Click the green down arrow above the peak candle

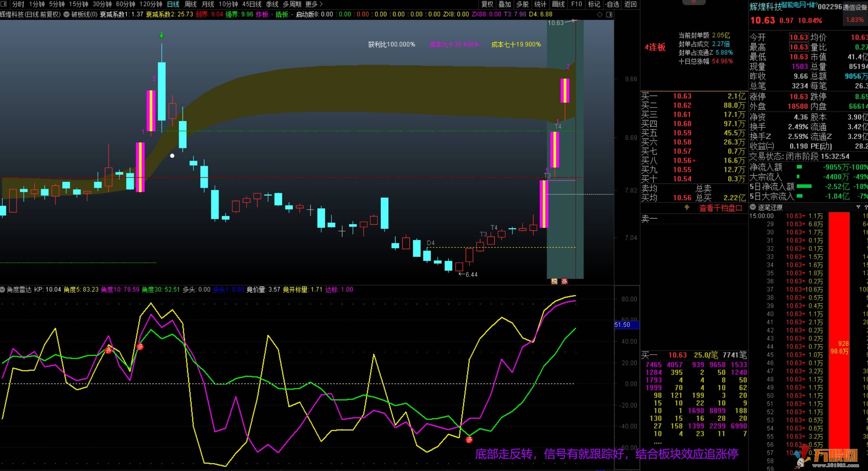coord(162,35)
